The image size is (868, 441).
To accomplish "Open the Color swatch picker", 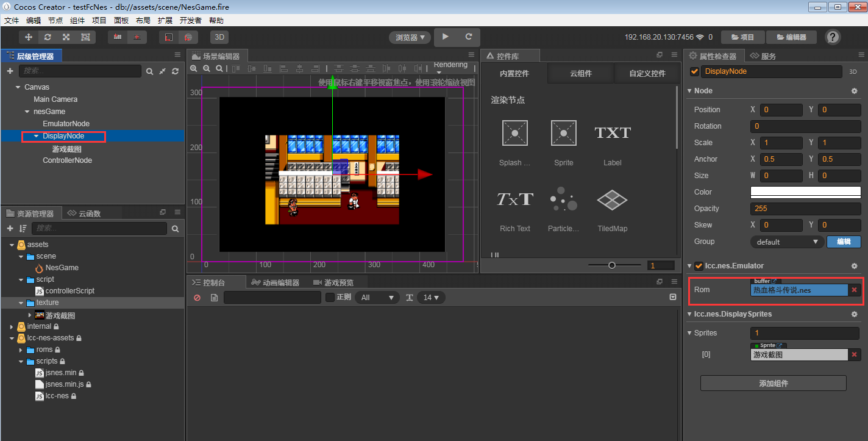I will pyautogui.click(x=805, y=192).
